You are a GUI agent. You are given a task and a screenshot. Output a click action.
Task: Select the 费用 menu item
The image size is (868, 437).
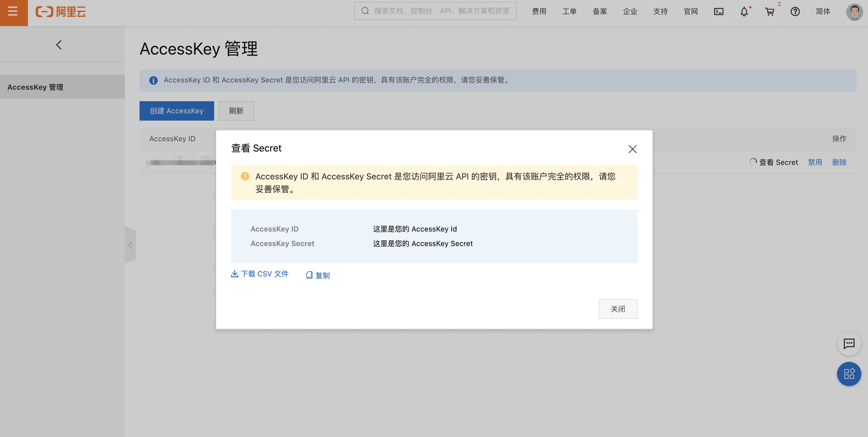tap(539, 11)
